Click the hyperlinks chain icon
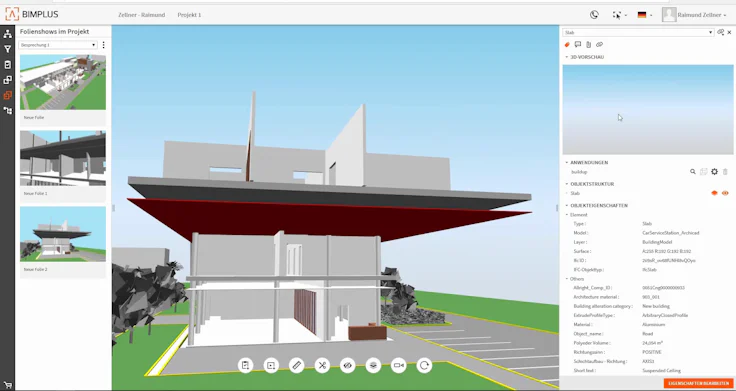Viewport: 736px width, 391px height. (x=599, y=45)
